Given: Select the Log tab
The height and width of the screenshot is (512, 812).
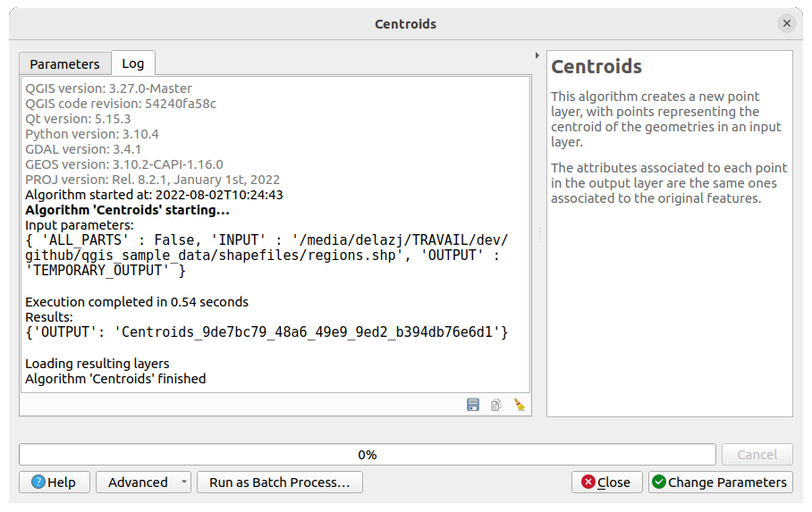Looking at the screenshot, I should 132,63.
